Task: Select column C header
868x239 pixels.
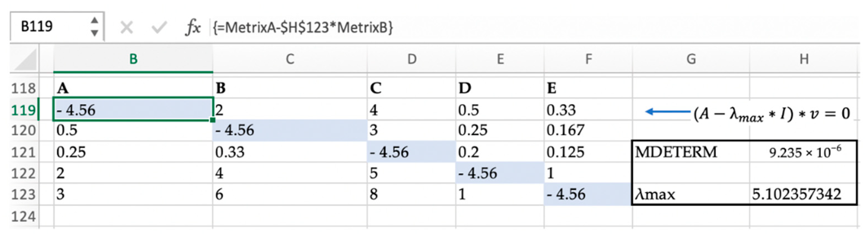Action: (290, 59)
